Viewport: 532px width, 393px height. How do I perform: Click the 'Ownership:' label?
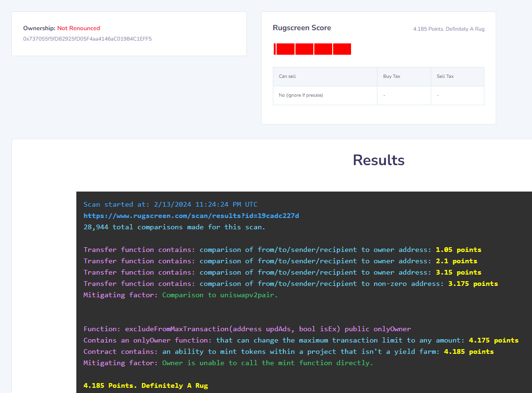coord(39,28)
